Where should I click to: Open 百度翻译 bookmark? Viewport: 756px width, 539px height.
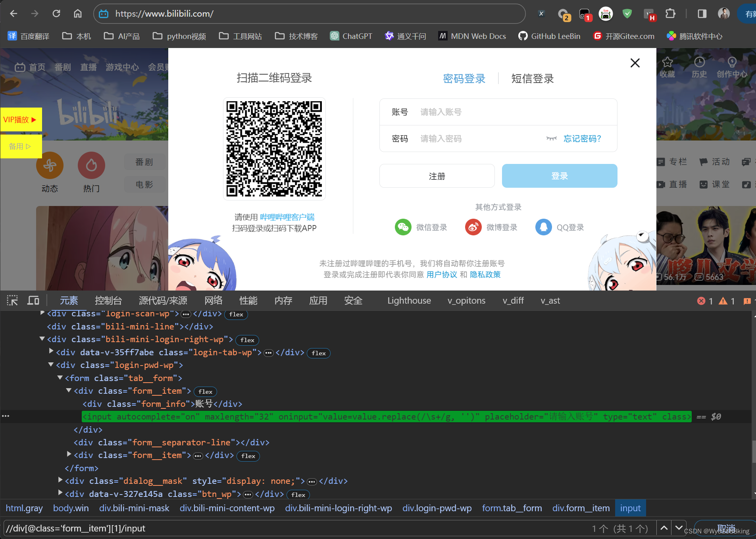click(x=29, y=36)
